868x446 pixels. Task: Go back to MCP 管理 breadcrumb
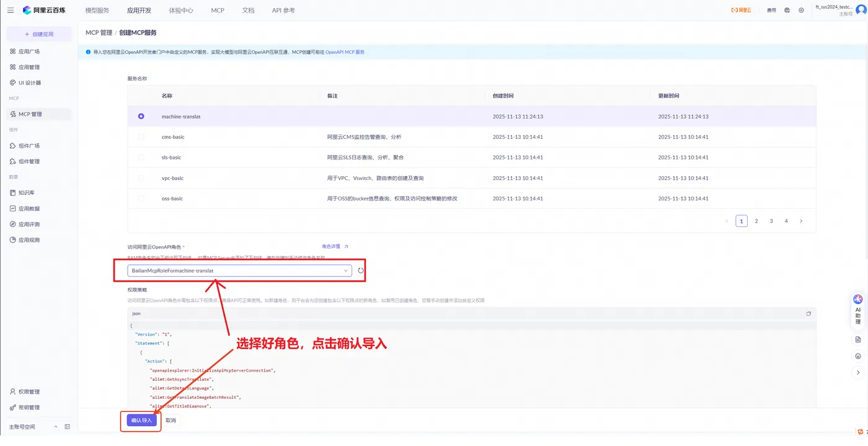point(98,32)
